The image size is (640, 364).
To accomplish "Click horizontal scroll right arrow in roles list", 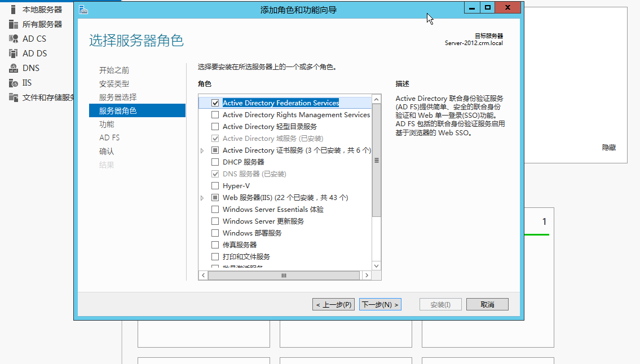I will pyautogui.click(x=367, y=276).
